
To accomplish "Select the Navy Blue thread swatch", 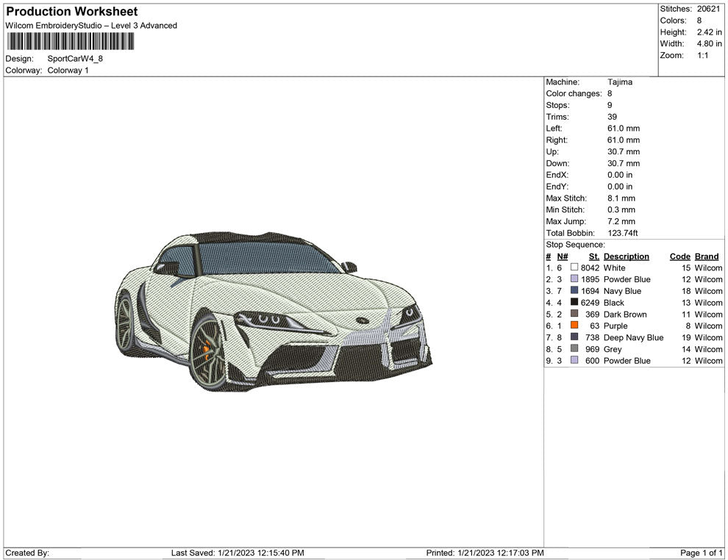I will click(574, 291).
